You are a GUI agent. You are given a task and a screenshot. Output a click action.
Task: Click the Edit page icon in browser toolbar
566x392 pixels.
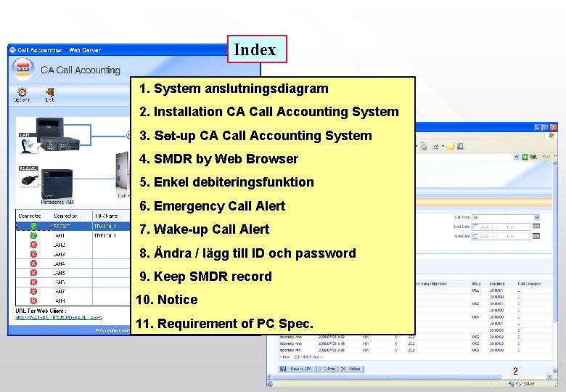pos(435,147)
